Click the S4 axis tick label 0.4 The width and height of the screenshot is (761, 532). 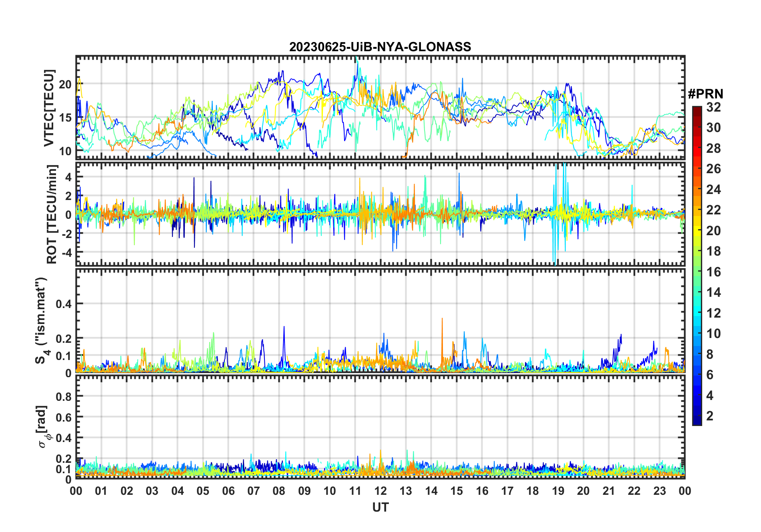click(x=64, y=304)
